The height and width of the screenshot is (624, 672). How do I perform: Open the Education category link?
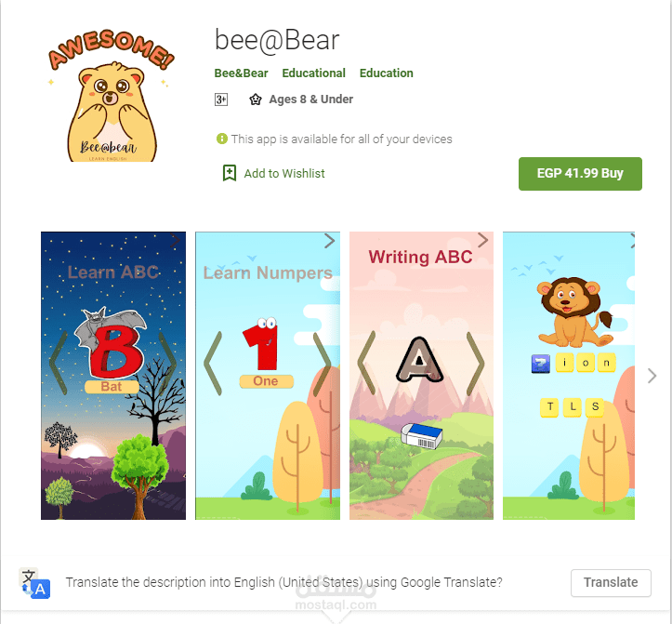(x=386, y=73)
